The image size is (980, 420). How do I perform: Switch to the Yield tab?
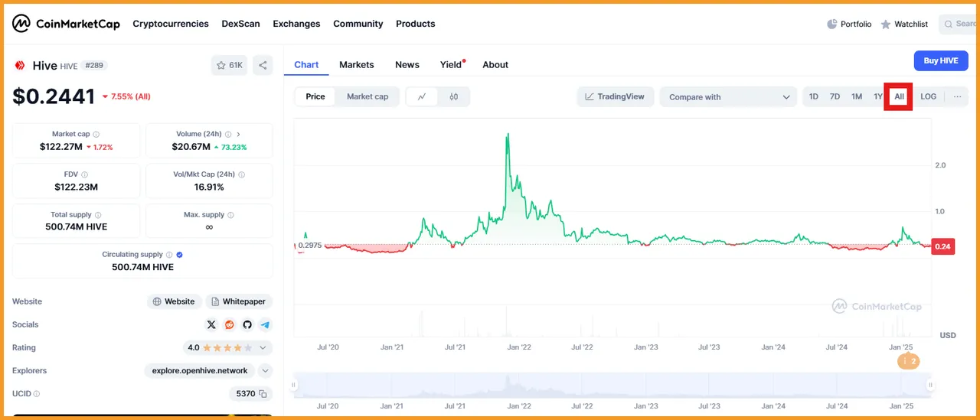(451, 65)
